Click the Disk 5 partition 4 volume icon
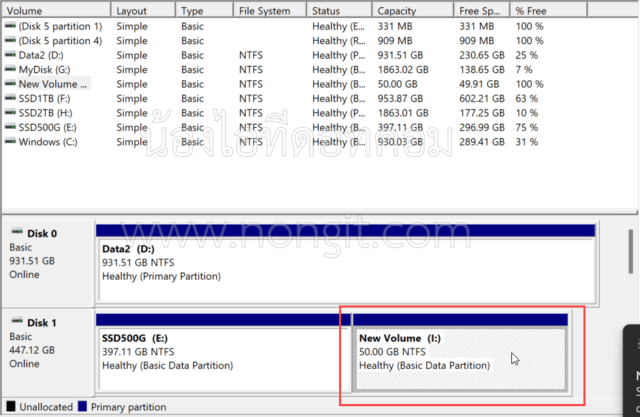Viewport: 640px width, 417px height. click(10, 40)
